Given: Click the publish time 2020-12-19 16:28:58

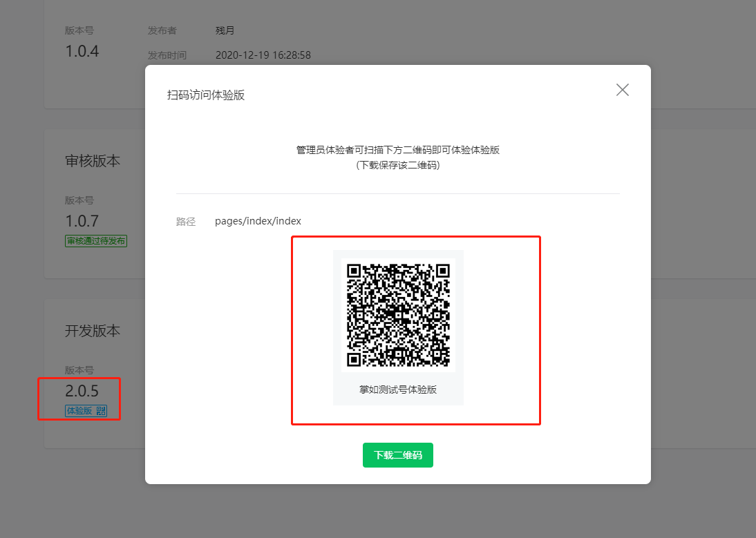Looking at the screenshot, I should tap(263, 55).
